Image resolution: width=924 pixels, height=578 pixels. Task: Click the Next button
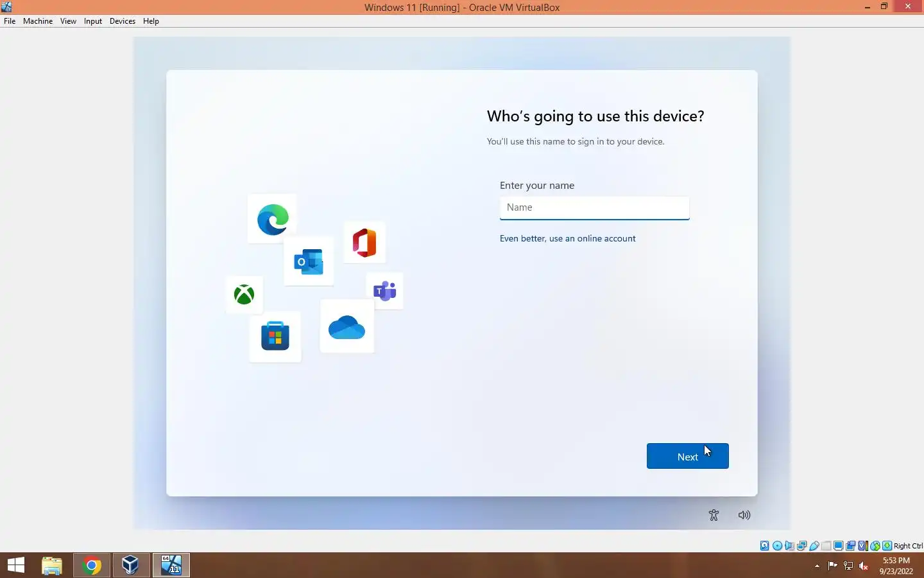click(687, 456)
